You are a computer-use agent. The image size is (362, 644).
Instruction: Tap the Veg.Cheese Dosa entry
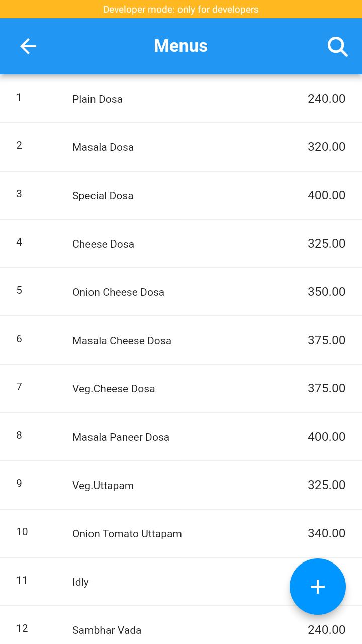[181, 388]
